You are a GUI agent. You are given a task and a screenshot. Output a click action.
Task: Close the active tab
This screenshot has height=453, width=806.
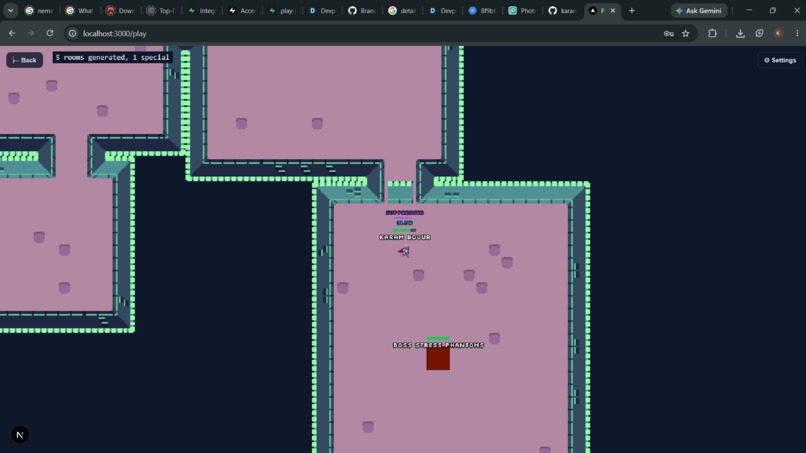613,10
